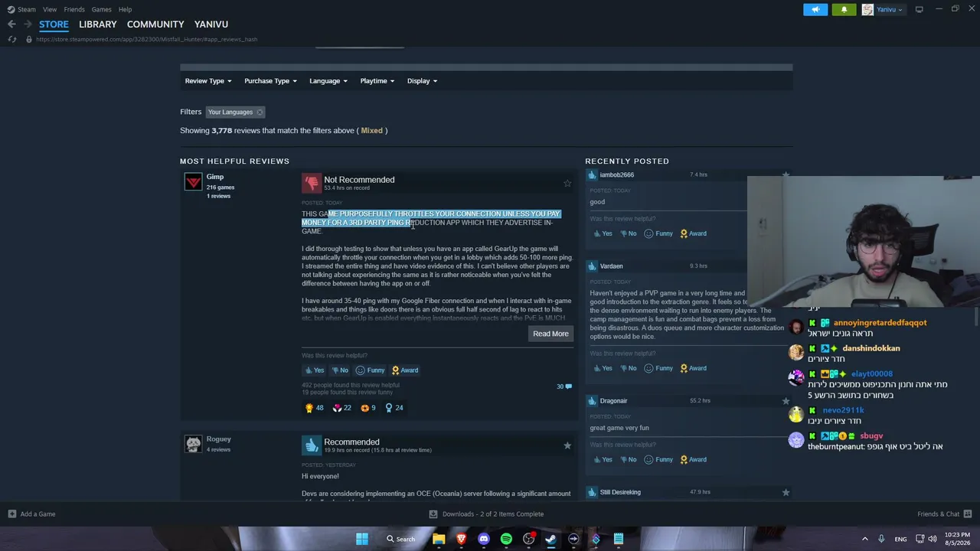The image size is (980, 551).
Task: Click the star icon on Gimp's review
Action: pos(567,183)
